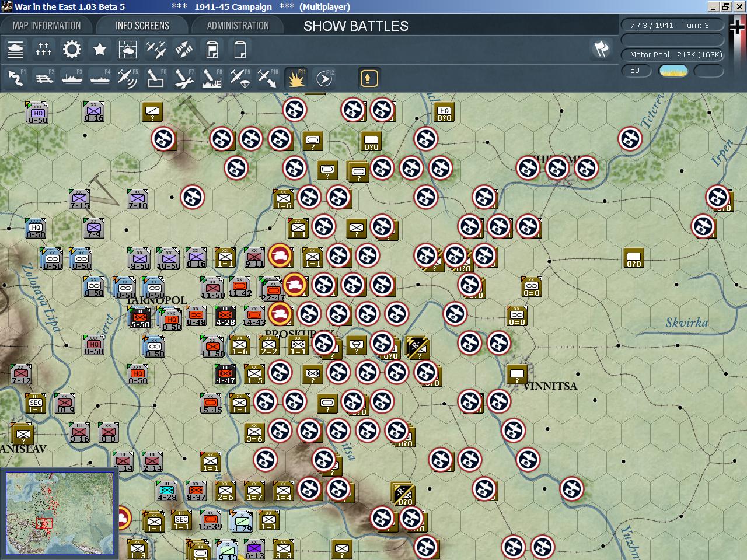Select the 4-29 light green counter
The height and width of the screenshot is (560, 747).
[242, 521]
